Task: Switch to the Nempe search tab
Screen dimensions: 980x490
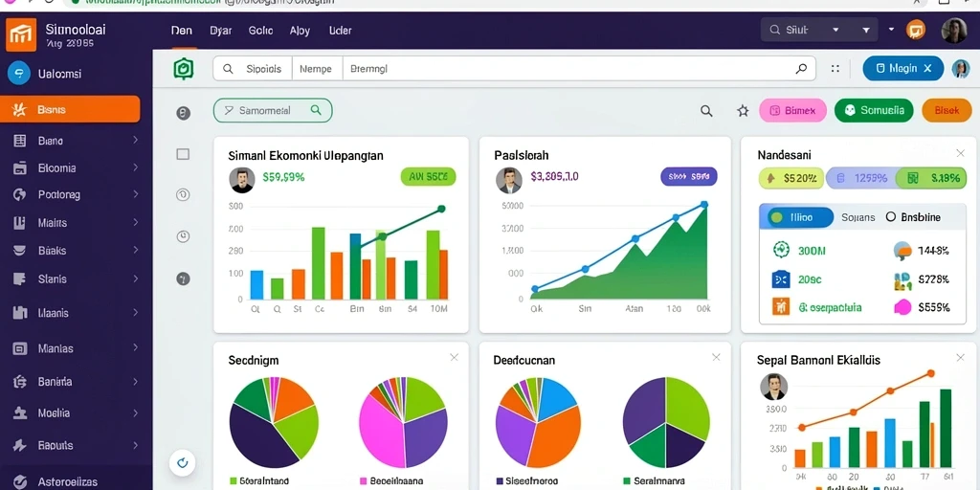Action: coord(317,69)
